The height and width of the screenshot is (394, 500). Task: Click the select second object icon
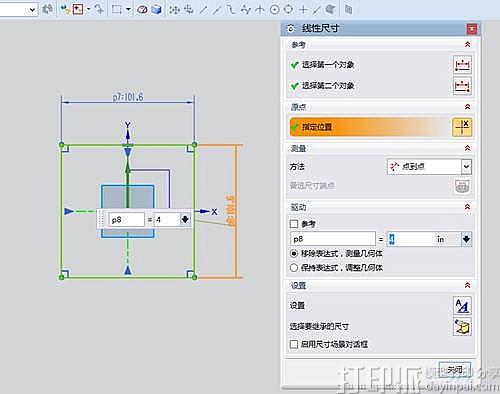pyautogui.click(x=462, y=86)
